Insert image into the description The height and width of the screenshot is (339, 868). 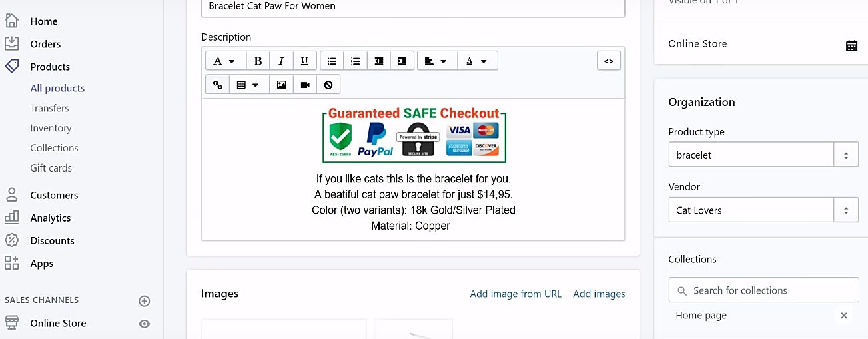pyautogui.click(x=281, y=85)
